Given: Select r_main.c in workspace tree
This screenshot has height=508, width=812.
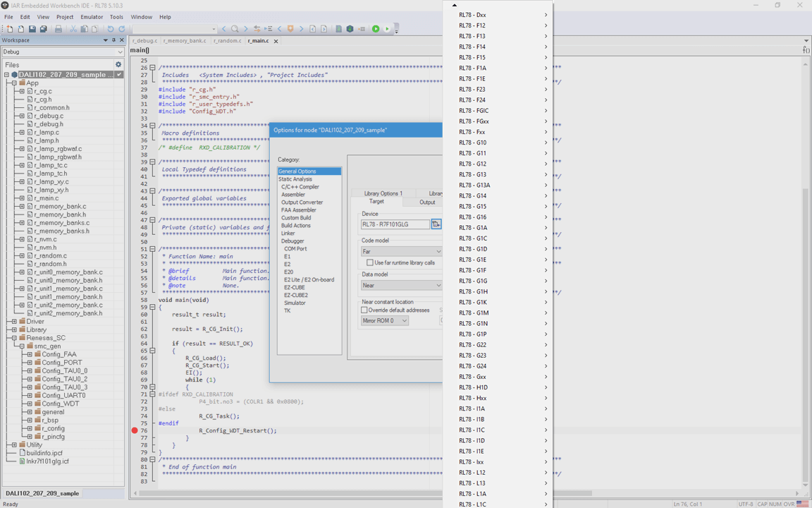Looking at the screenshot, I should coord(46,198).
